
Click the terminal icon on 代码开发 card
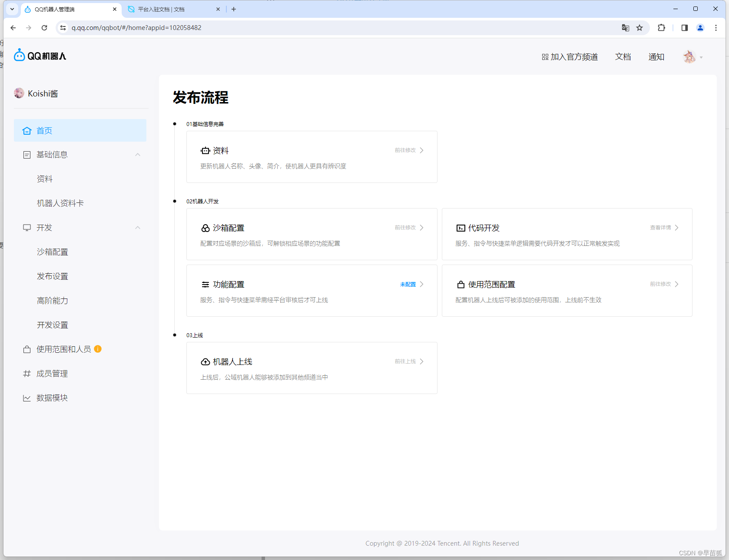461,228
